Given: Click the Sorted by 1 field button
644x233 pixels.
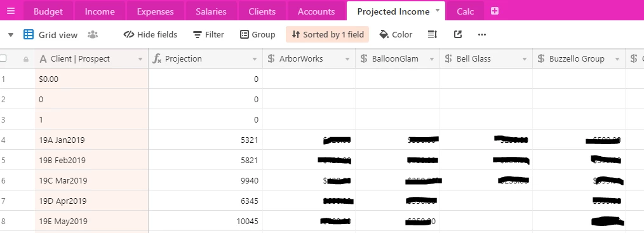Looking at the screenshot, I should pyautogui.click(x=327, y=34).
